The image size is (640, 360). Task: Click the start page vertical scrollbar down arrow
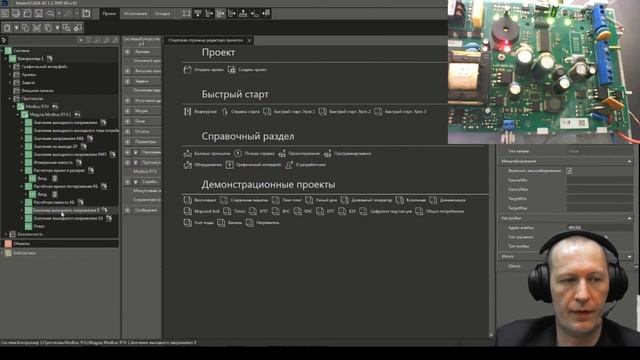(491, 335)
